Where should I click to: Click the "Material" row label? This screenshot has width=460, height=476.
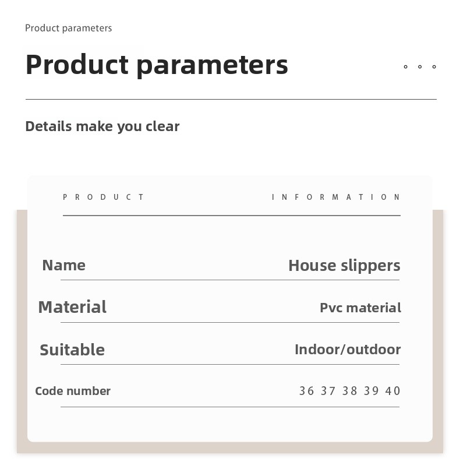(x=72, y=307)
